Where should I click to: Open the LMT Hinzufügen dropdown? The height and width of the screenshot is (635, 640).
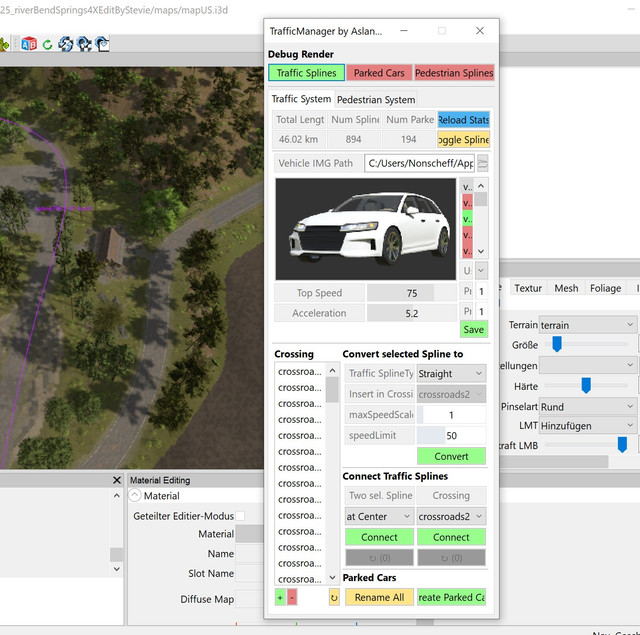587,426
